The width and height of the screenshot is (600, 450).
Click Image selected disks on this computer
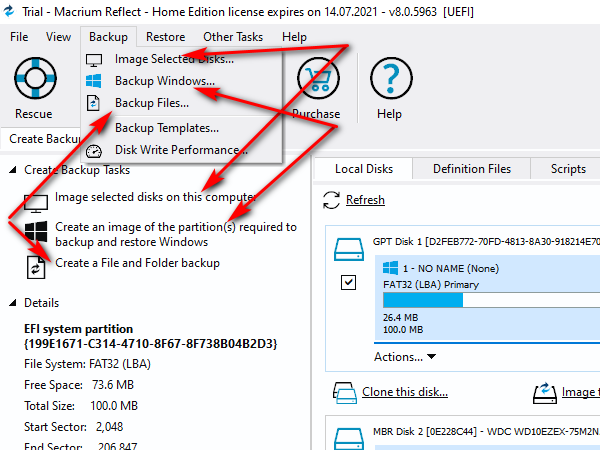155,197
